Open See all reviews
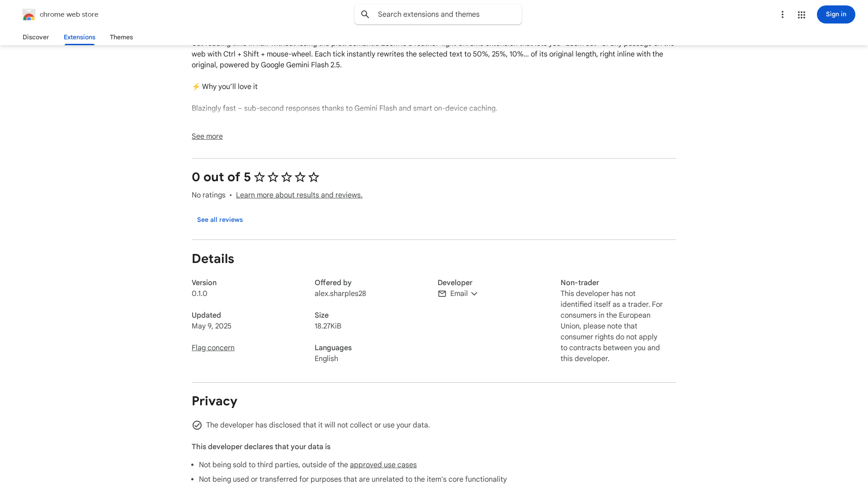The image size is (868, 488). [220, 220]
